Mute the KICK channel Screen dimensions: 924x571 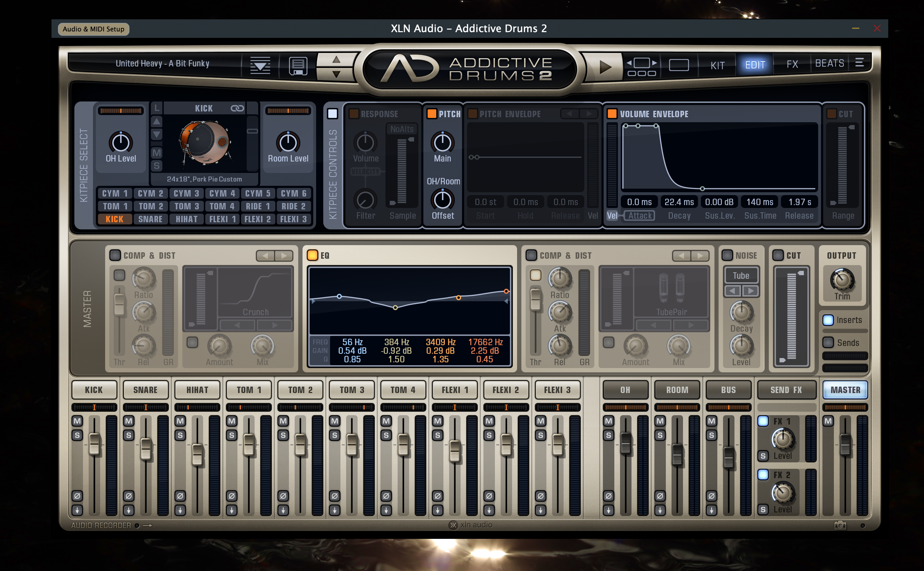click(x=77, y=421)
